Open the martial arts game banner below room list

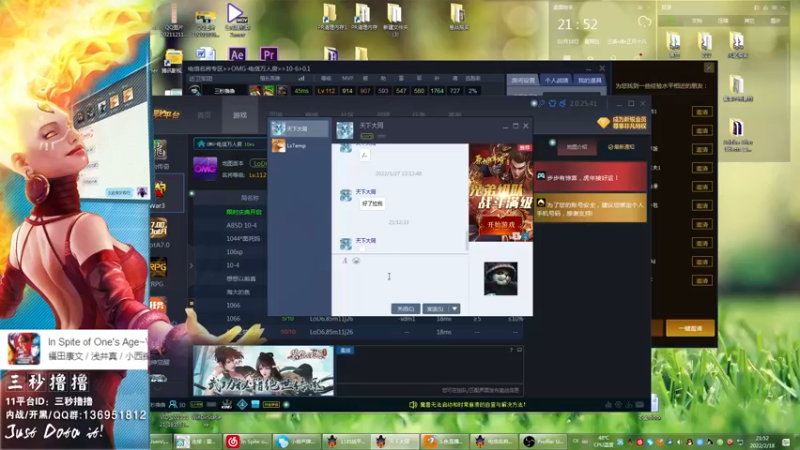click(263, 370)
